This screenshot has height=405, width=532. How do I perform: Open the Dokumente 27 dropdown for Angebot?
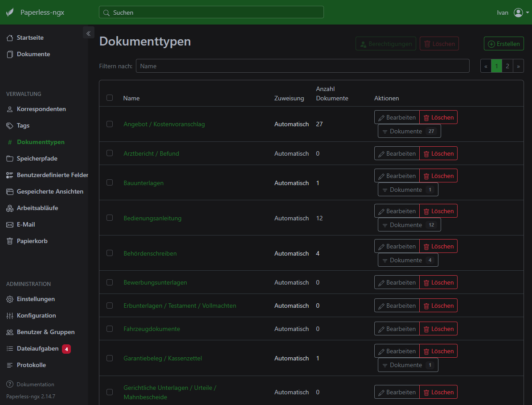tap(409, 131)
